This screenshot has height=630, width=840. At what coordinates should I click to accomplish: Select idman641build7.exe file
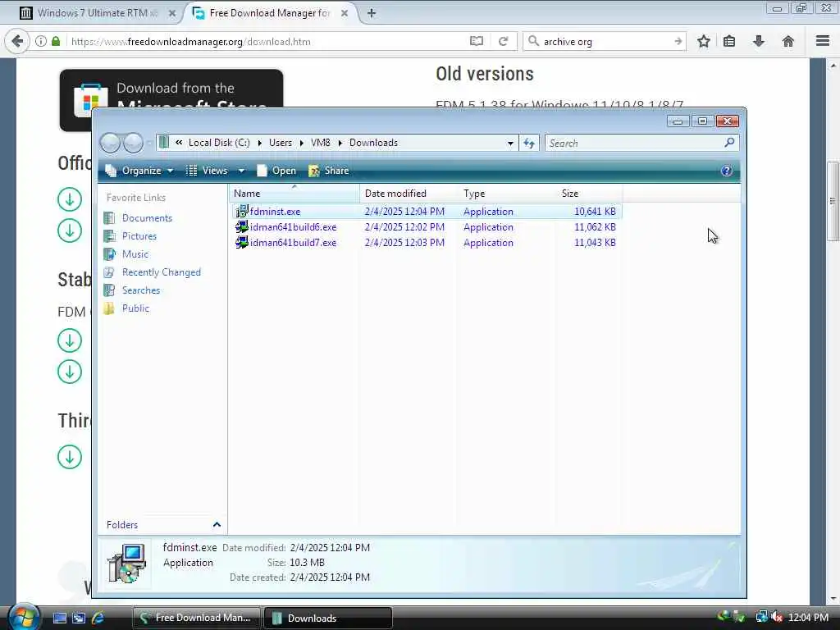427,243
